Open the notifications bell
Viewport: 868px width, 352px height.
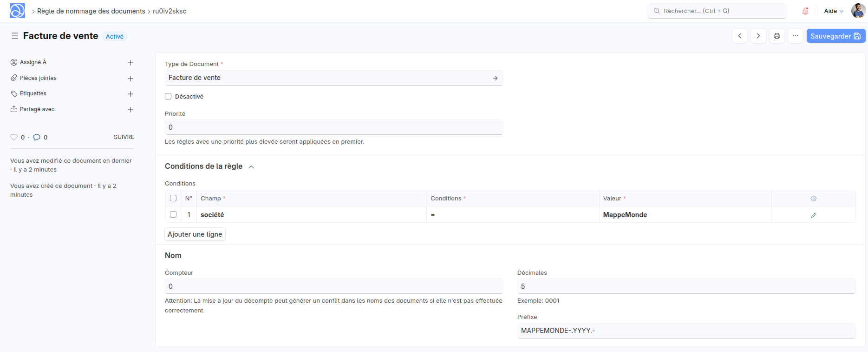tap(805, 11)
